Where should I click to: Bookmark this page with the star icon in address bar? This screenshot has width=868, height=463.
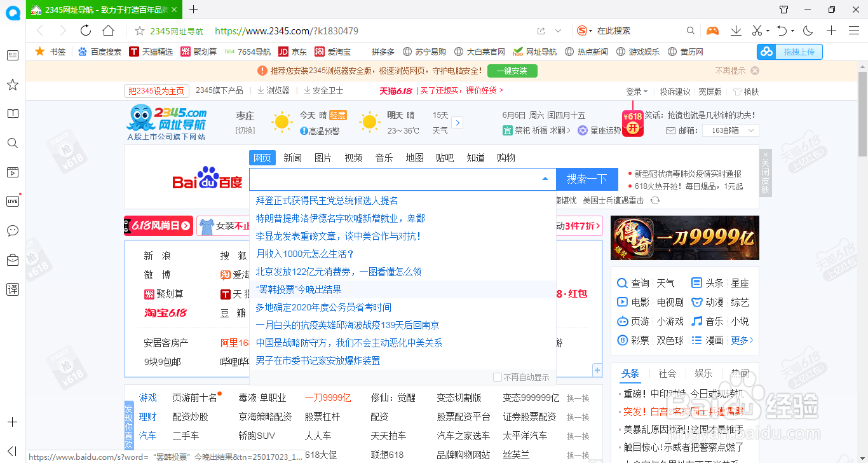(x=140, y=31)
